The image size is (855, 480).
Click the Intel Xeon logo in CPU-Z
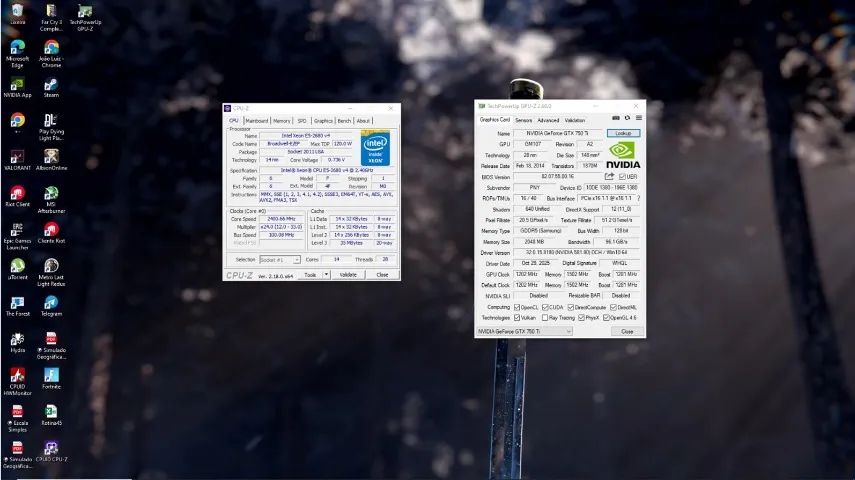pos(375,148)
